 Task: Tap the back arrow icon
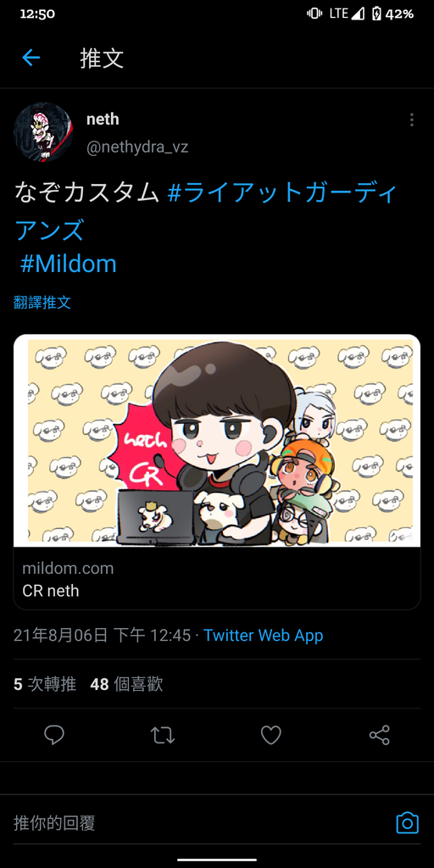pos(31,58)
